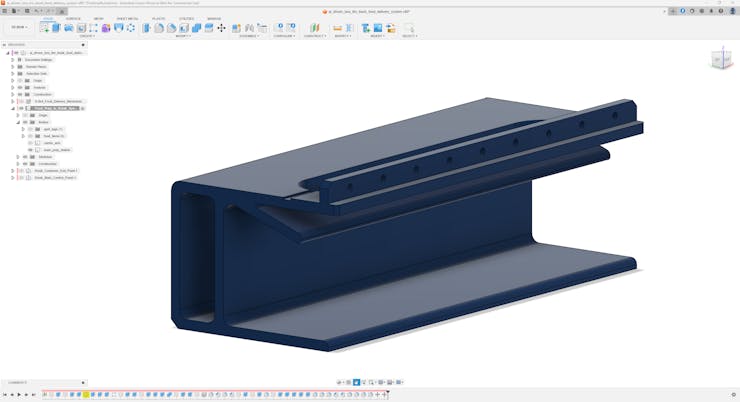Select the Move/Copy tool icon
Screen dimensions: 740x402
[x=221, y=28]
